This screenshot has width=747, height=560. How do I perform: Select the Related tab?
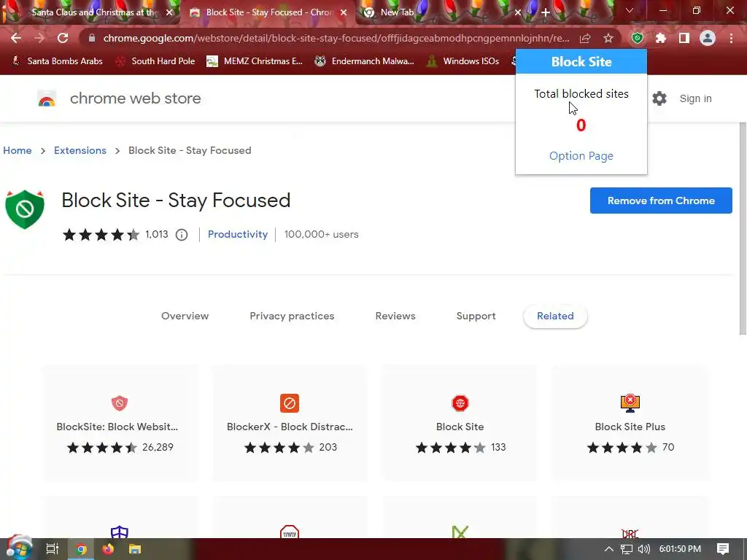click(555, 316)
